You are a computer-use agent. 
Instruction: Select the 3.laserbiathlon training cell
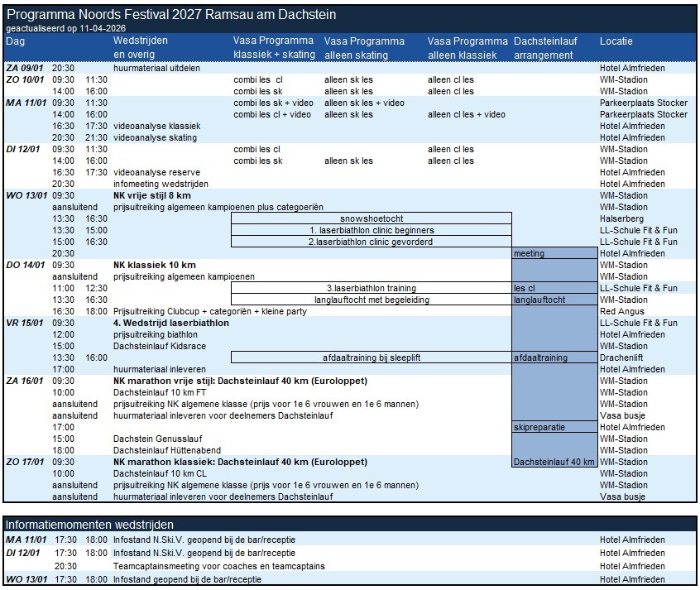click(371, 288)
